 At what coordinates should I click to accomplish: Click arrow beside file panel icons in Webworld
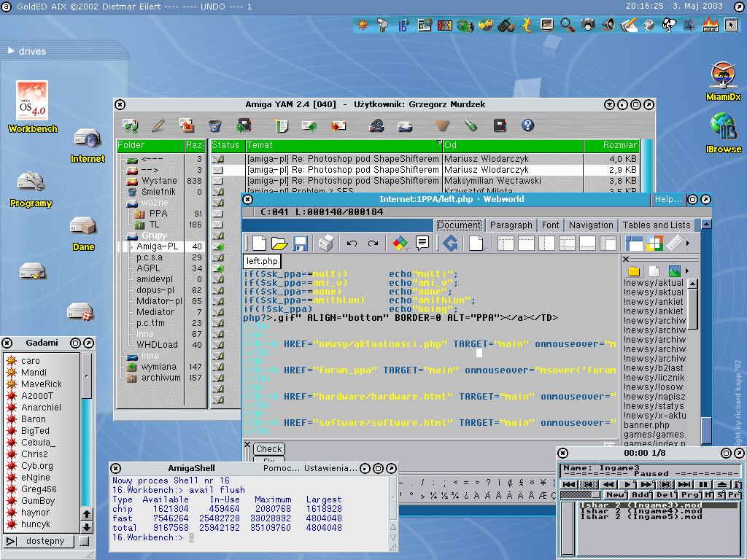point(687,271)
